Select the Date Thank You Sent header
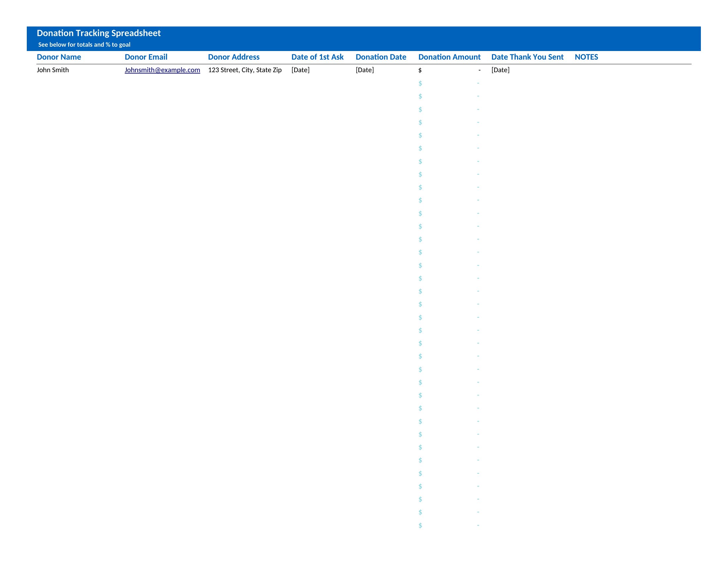Image resolution: width=728 pixels, height=563 pixels. tap(527, 57)
